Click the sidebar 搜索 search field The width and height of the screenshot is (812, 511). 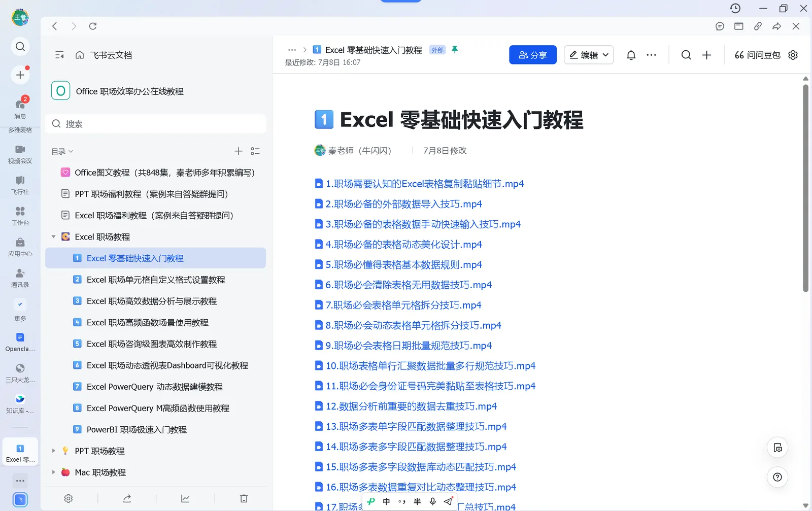tap(156, 124)
